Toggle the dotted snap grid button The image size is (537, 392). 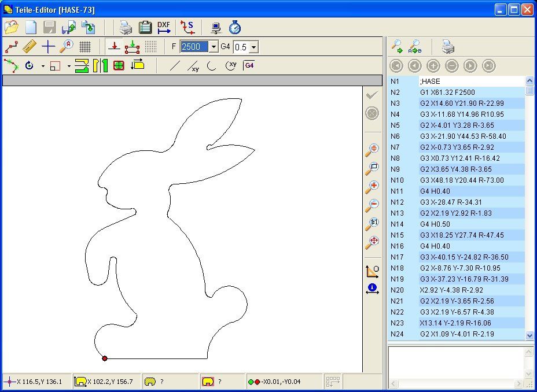click(x=150, y=46)
